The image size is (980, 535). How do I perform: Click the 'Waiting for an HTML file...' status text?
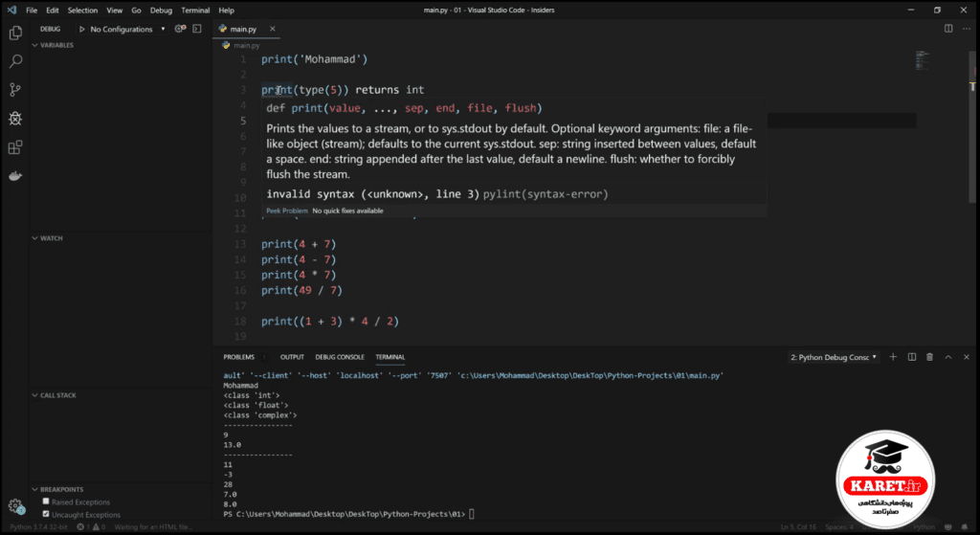(x=153, y=527)
